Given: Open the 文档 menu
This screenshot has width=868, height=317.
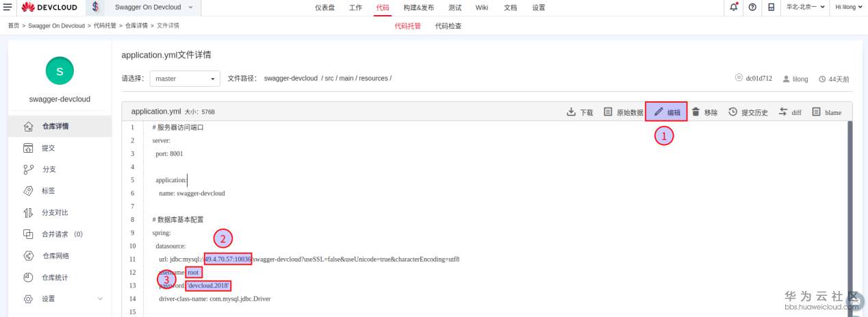Looking at the screenshot, I should coord(511,8).
